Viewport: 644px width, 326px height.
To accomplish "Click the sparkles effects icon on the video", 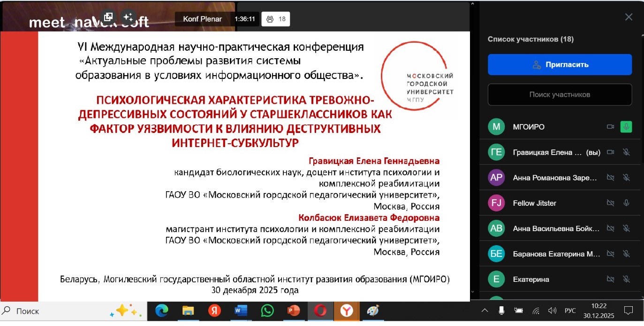I will 127,17.
